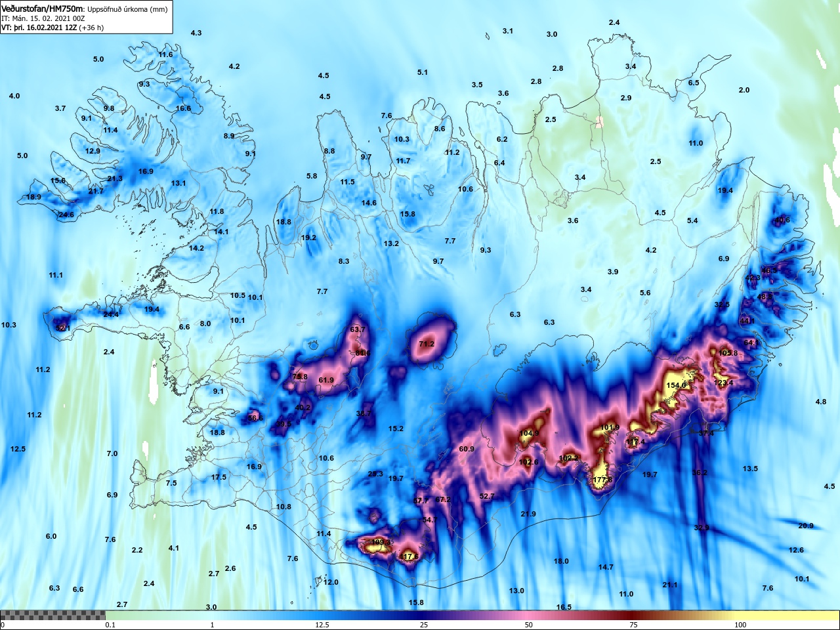The height and width of the screenshot is (630, 840).
Task: Click the 123.4 precipitation value
Action: 723,383
